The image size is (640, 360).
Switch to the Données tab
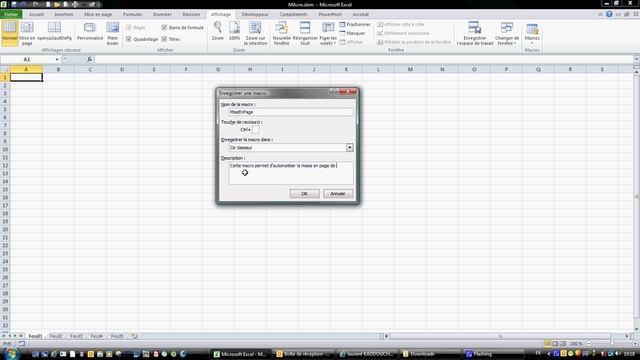(x=162, y=14)
